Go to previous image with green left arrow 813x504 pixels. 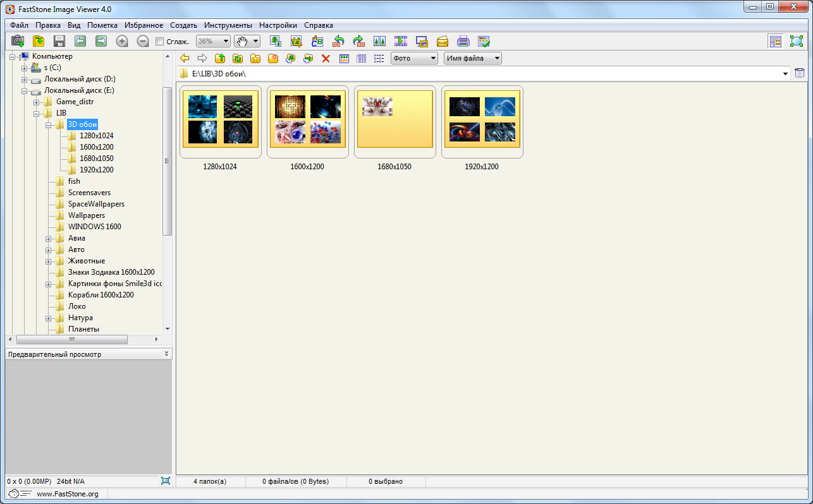click(x=80, y=41)
